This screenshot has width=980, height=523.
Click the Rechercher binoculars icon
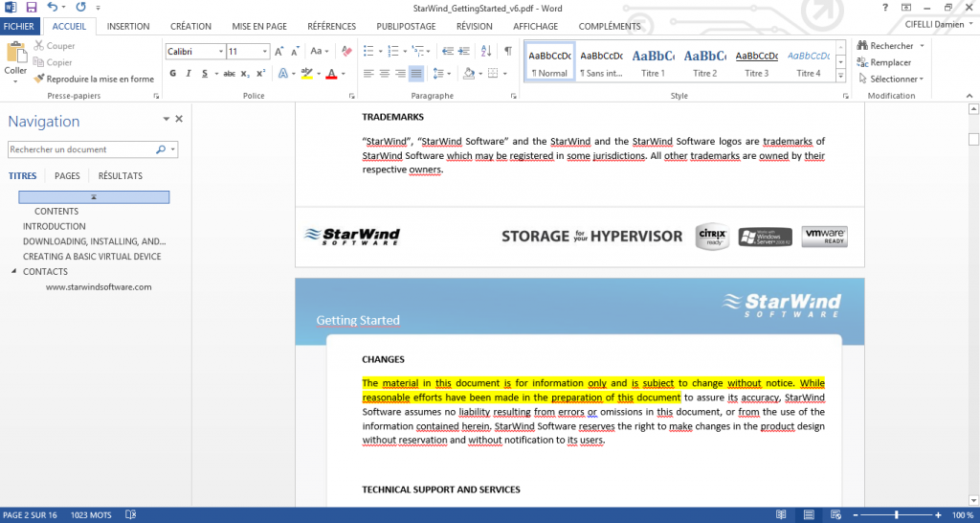[x=862, y=46]
